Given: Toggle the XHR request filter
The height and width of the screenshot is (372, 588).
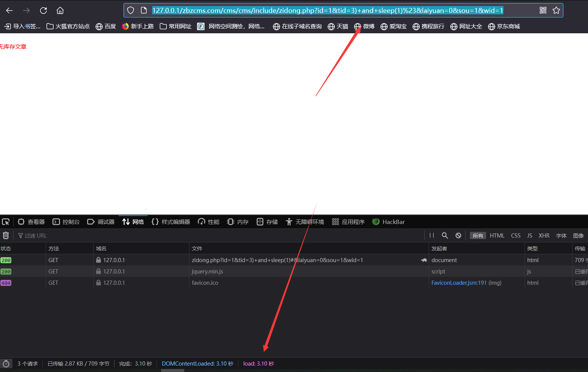Looking at the screenshot, I should coord(544,236).
